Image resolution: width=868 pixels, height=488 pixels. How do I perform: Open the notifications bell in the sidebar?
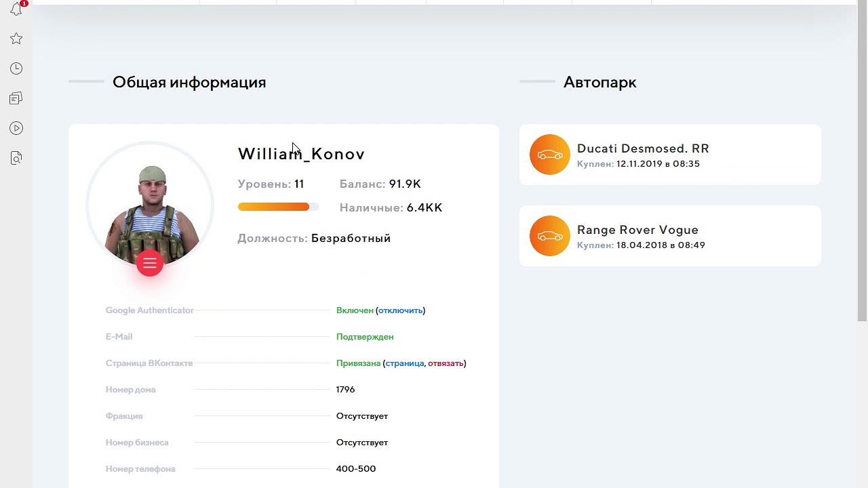[x=16, y=9]
